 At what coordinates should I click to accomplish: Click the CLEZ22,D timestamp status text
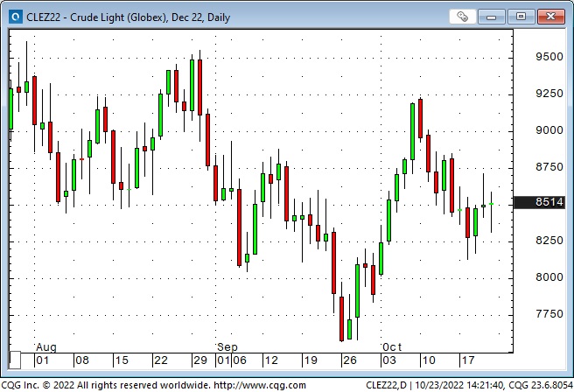coord(469,385)
